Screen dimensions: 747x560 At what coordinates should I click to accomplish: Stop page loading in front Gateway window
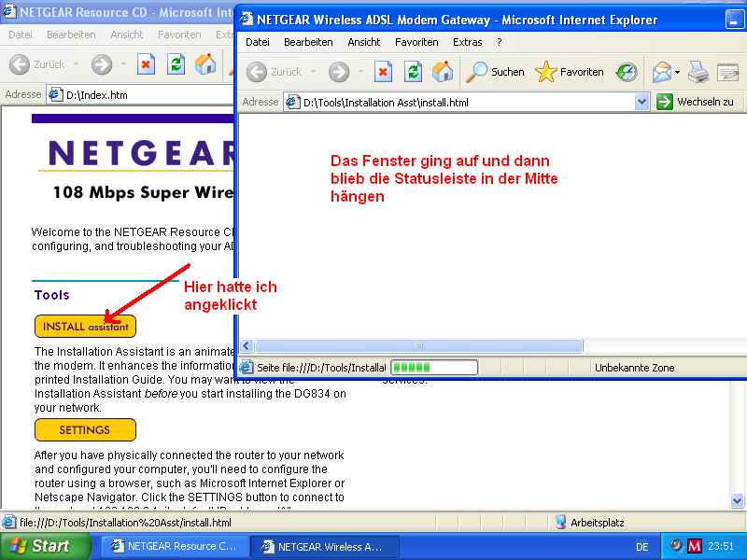point(383,72)
